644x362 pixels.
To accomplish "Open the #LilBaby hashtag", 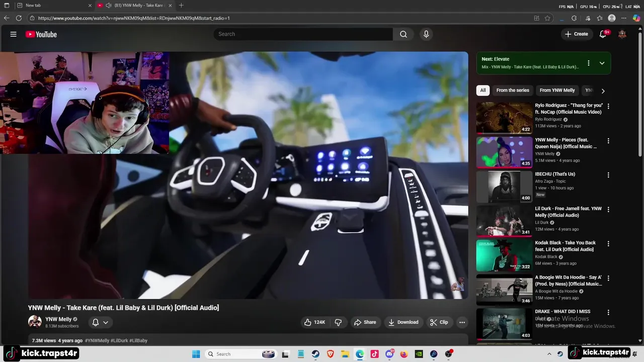I will pos(138,340).
